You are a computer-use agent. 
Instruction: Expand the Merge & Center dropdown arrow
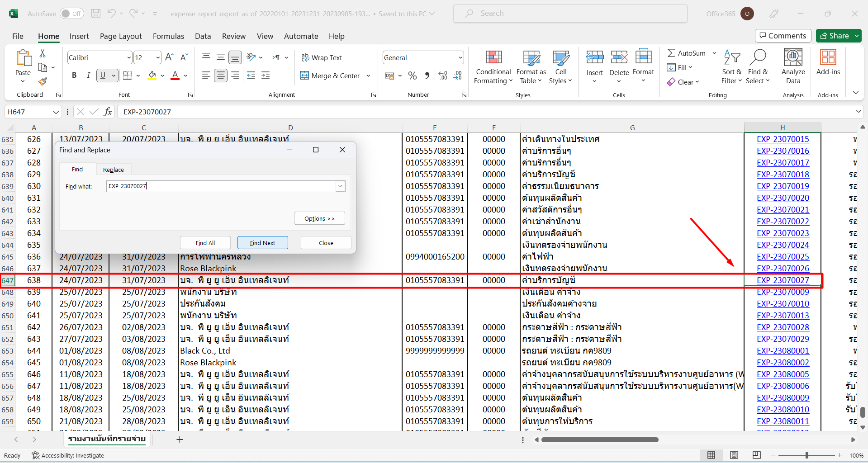click(368, 76)
